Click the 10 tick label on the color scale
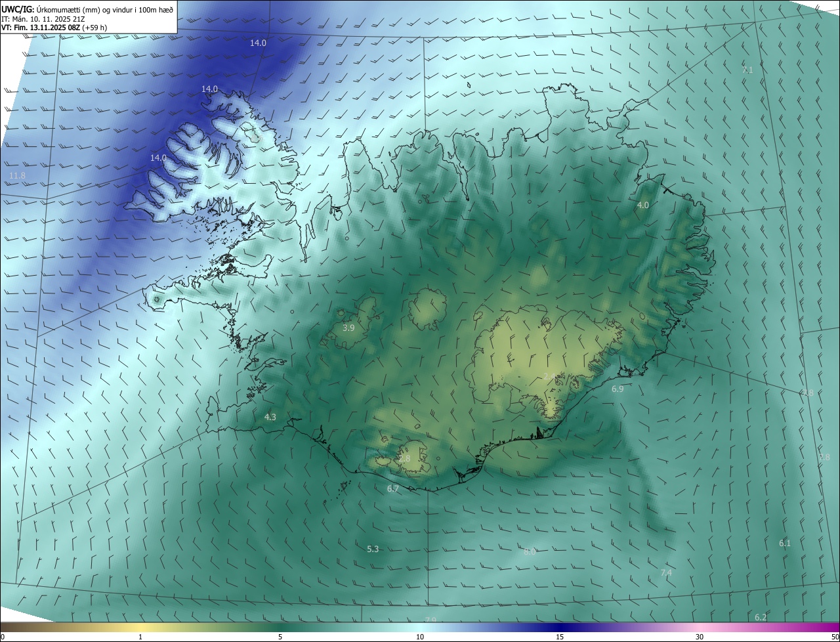Screen dimensions: 840x642 420,637
